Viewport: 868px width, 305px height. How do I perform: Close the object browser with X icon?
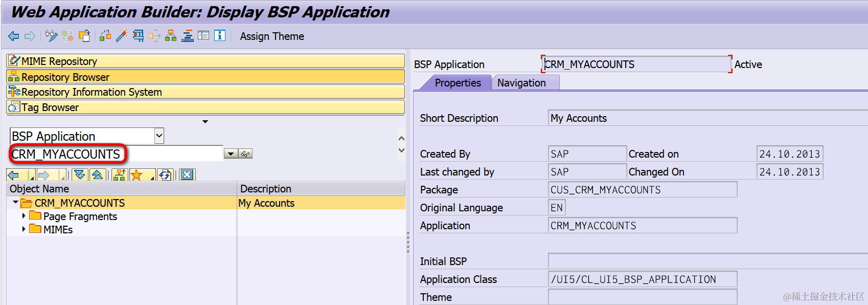point(187,175)
